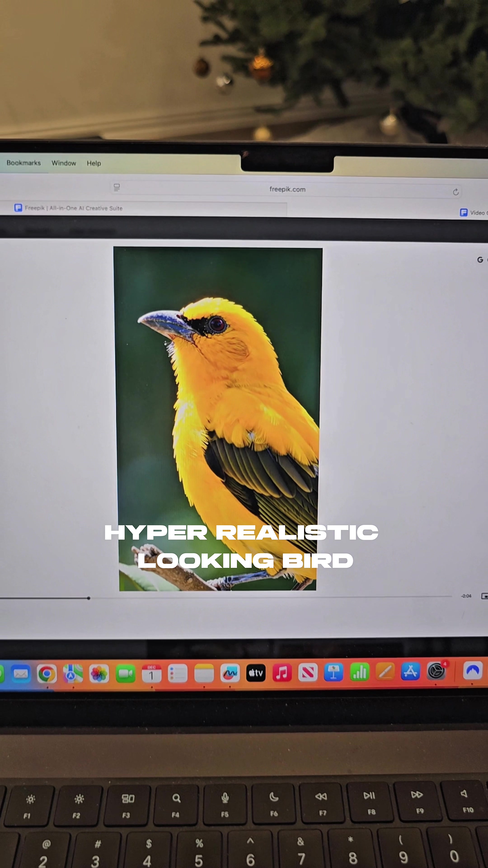Open the Mail app in the Dock
Viewport: 488px width, 868px height.
tap(21, 674)
